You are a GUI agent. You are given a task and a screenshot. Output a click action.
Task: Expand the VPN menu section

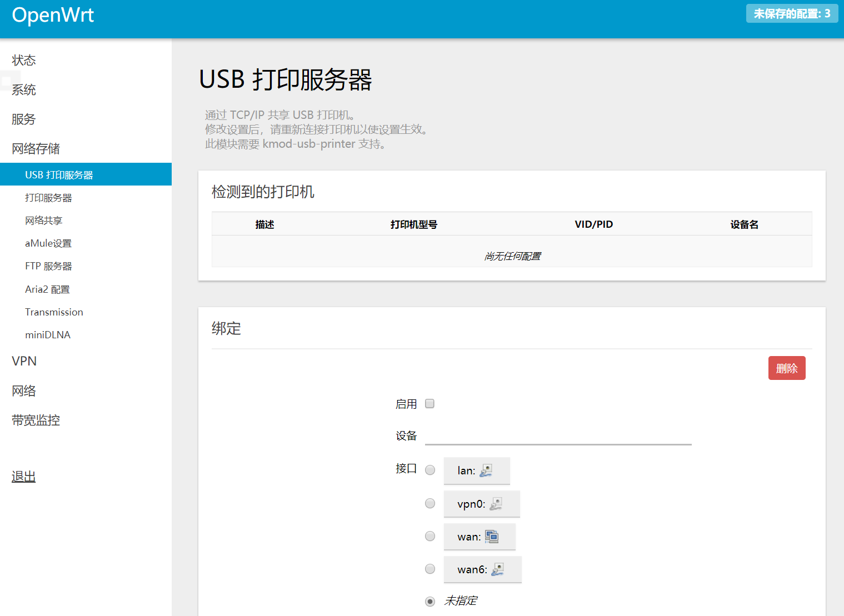click(x=24, y=361)
